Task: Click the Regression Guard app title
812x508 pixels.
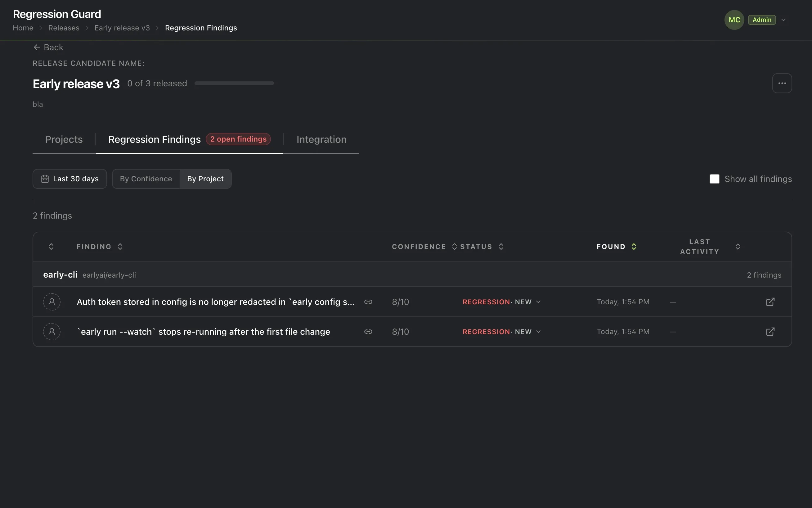Action: pyautogui.click(x=57, y=14)
